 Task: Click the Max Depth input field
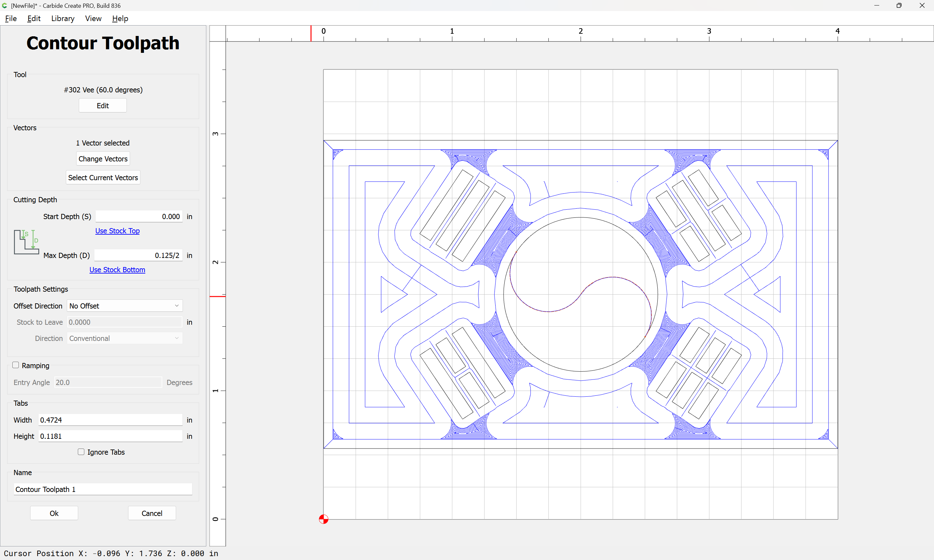(138, 255)
